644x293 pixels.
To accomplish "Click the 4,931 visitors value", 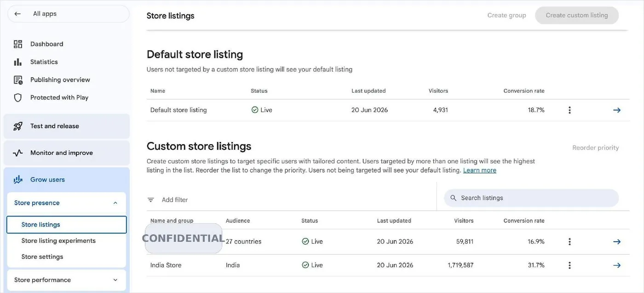I will [x=440, y=110].
